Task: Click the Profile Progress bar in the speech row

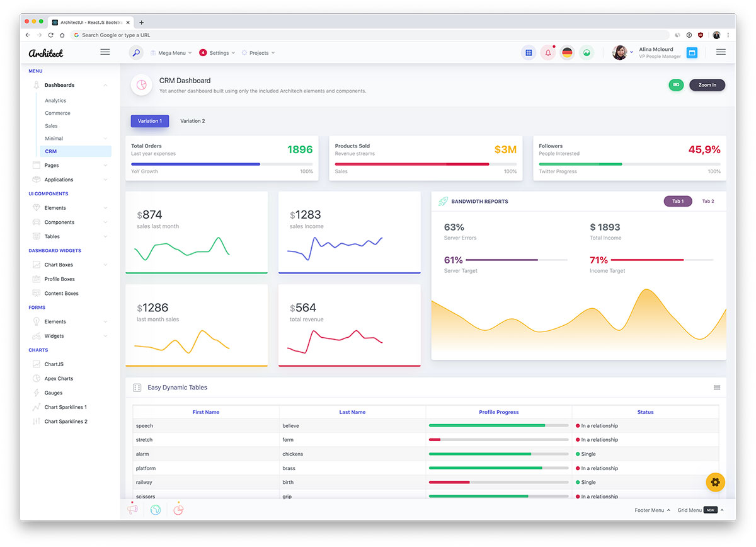Action: (498, 425)
